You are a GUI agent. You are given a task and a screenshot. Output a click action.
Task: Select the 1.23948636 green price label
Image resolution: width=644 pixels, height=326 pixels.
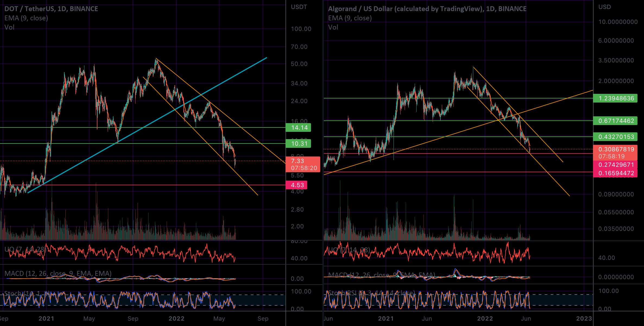615,98
